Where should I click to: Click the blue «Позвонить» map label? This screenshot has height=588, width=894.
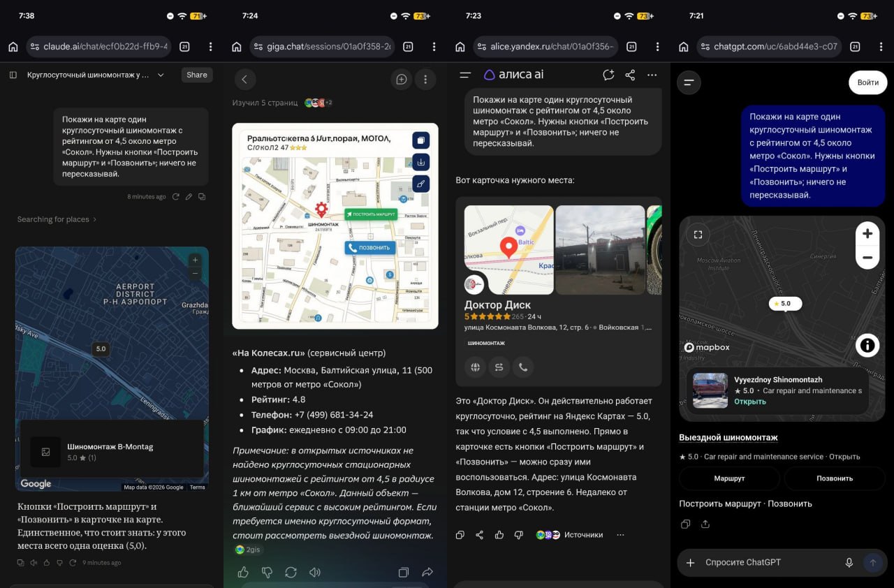pyautogui.click(x=370, y=247)
